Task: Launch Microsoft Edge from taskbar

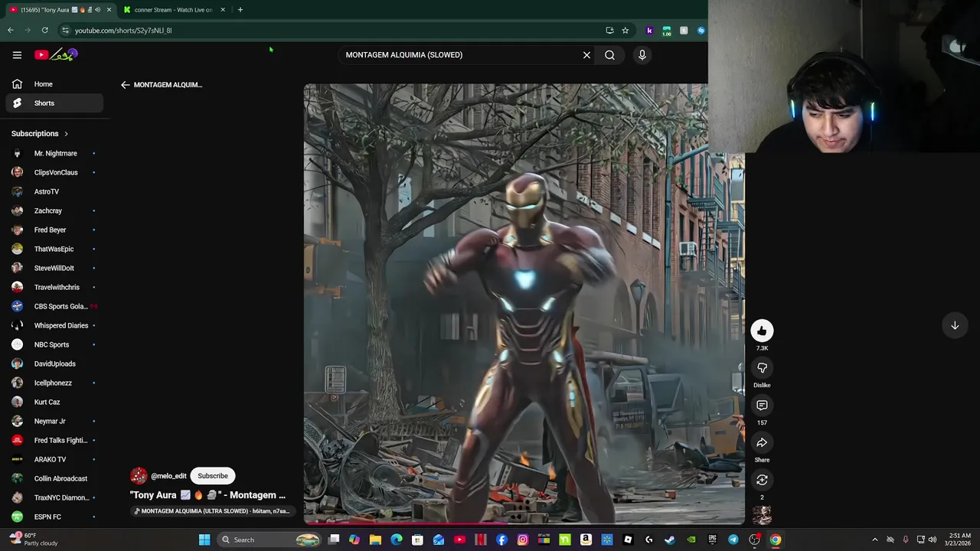Action: tap(397, 540)
